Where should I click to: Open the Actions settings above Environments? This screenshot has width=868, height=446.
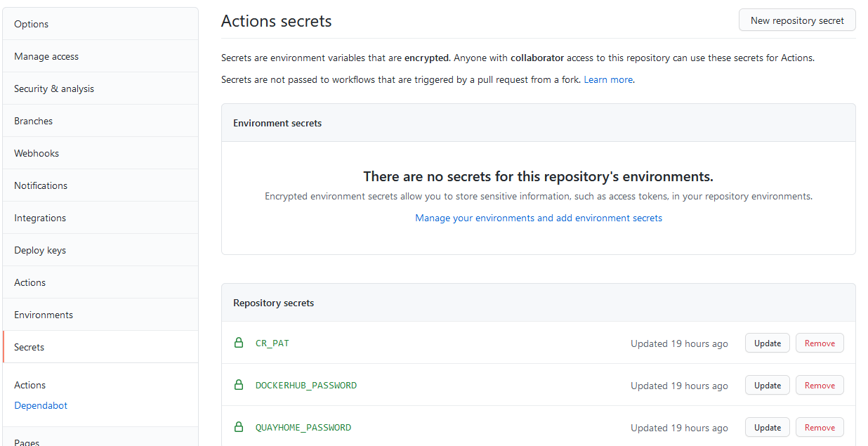click(x=100, y=282)
